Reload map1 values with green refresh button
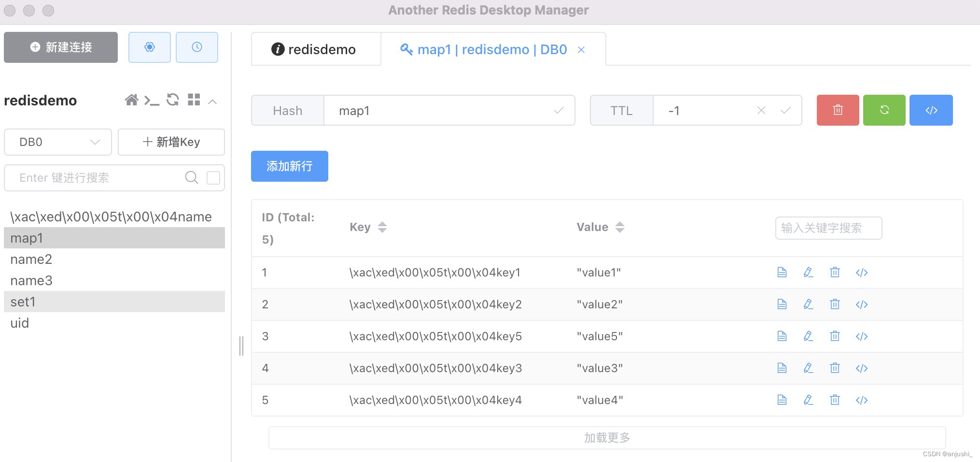The height and width of the screenshot is (462, 980). click(884, 110)
